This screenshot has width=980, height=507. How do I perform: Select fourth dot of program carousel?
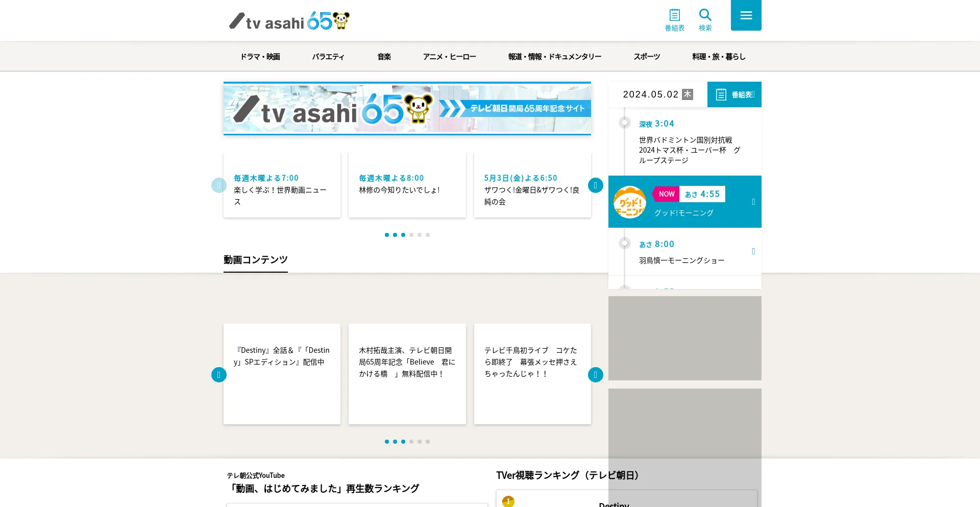[411, 235]
